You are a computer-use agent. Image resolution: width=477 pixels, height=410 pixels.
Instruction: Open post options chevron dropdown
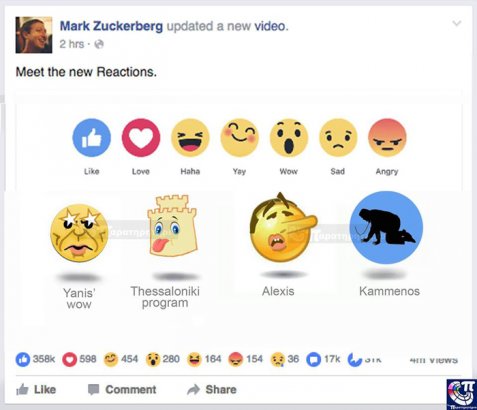[x=457, y=23]
